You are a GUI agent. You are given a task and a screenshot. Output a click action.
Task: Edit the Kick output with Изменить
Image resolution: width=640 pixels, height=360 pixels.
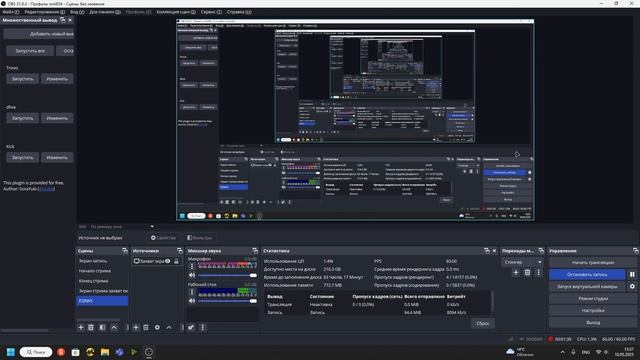[x=57, y=157]
